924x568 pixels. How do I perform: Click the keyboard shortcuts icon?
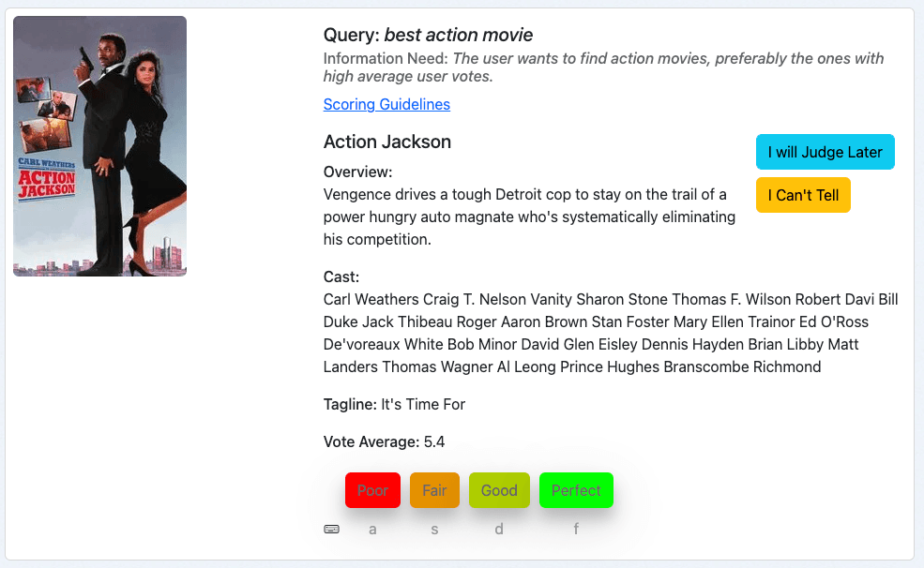point(331,530)
